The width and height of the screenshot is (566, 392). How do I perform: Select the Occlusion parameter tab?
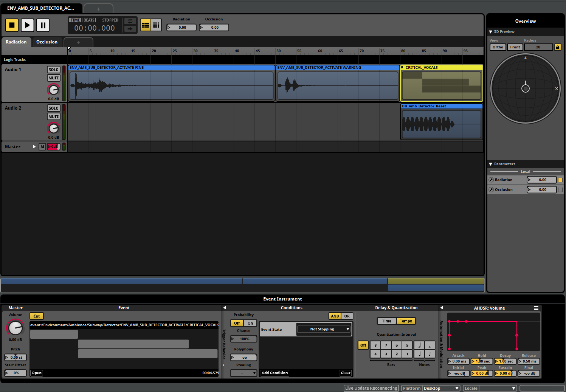(x=47, y=42)
